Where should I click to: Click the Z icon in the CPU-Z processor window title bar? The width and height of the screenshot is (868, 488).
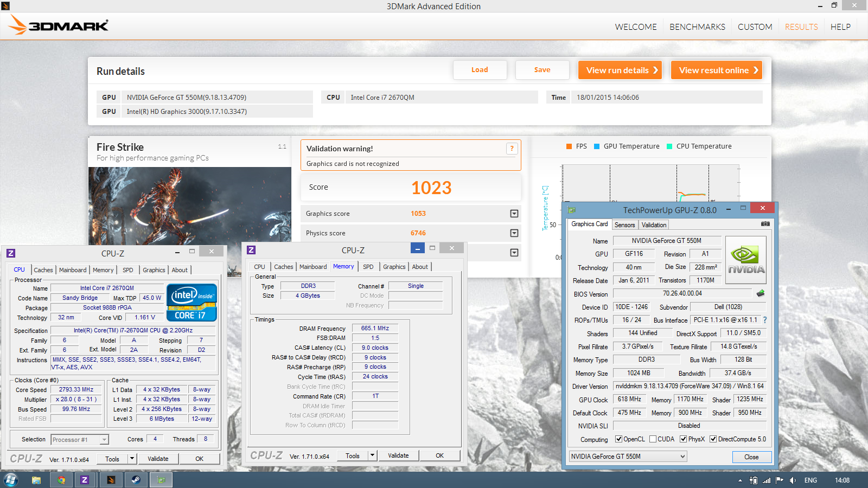tap(11, 253)
